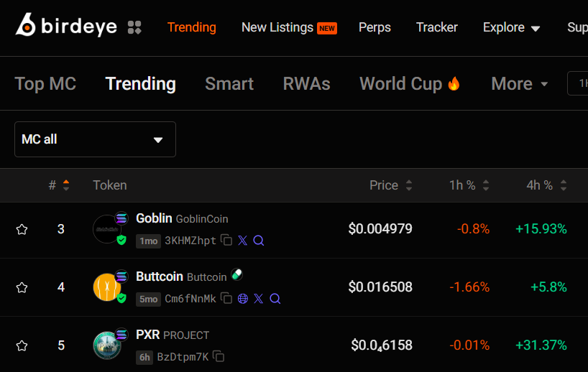588x372 pixels.
Task: Click the 6h age badge on PXR
Action: pyautogui.click(x=144, y=358)
